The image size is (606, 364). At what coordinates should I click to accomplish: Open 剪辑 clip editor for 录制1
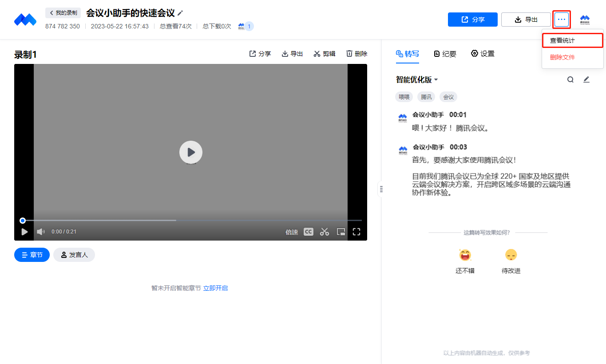click(x=325, y=54)
